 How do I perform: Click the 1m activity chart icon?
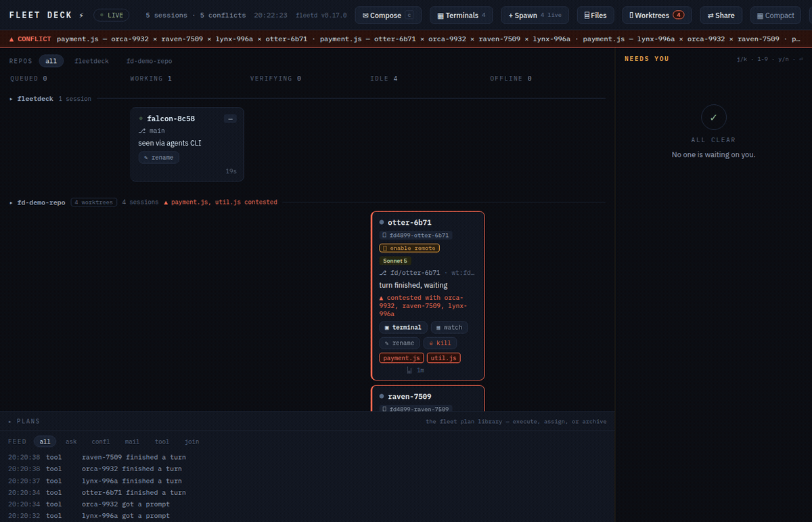409,370
